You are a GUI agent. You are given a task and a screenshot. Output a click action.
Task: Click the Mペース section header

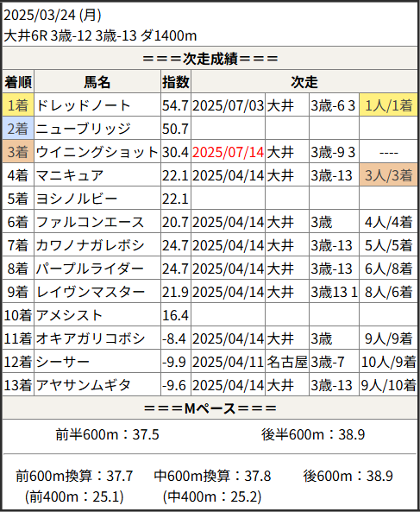210,408
